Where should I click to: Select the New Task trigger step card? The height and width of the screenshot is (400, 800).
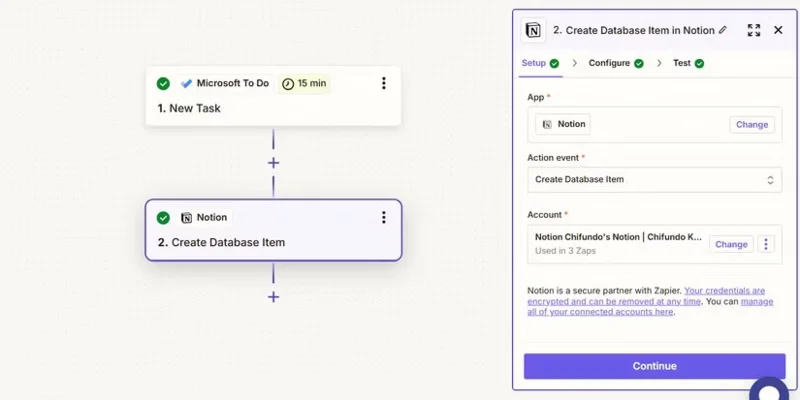(273, 96)
